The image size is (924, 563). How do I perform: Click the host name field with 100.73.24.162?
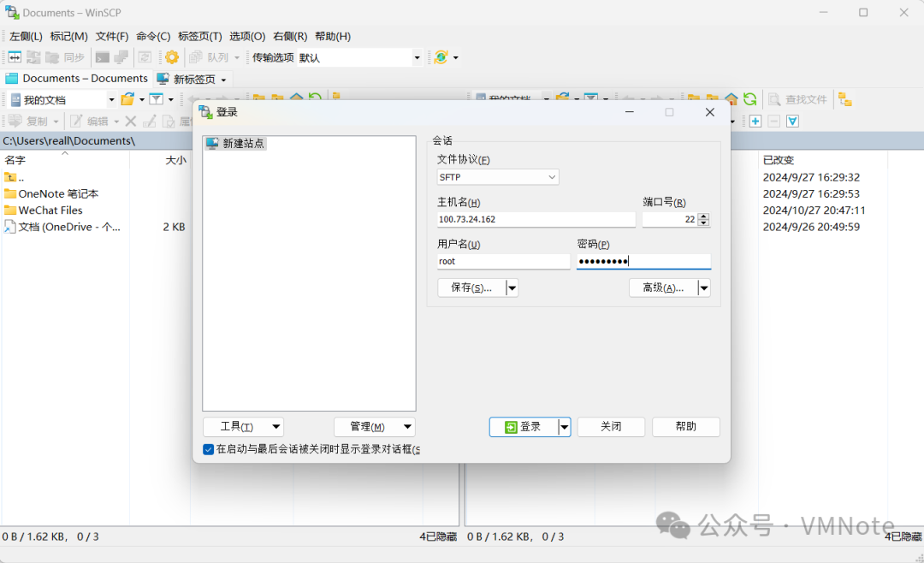[x=536, y=219]
